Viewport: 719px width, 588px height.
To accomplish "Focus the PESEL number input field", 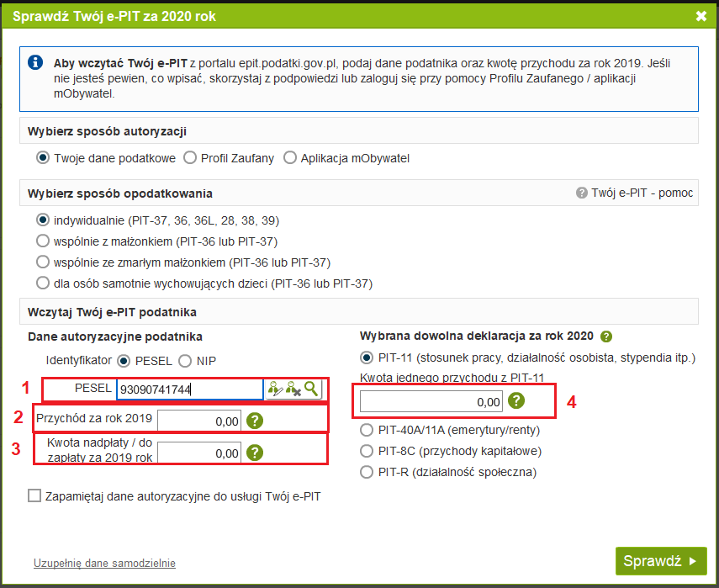I will (x=189, y=389).
